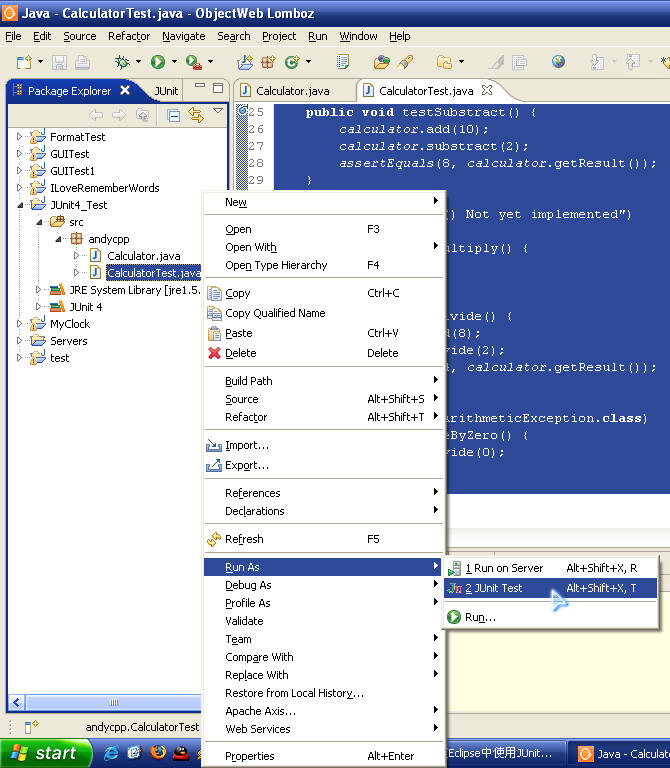Select Calculator.java in the package tree
The image size is (670, 768).
coord(143,256)
